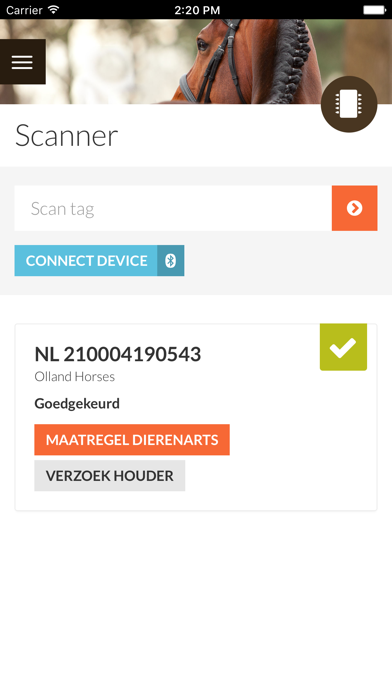Click the Scan tag input field
The width and height of the screenshot is (392, 696).
coord(173,208)
